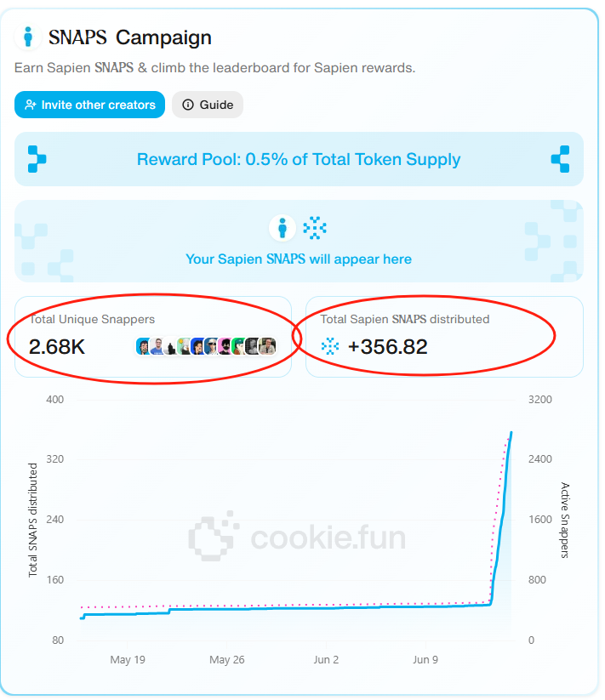Click right puzzle icon in Reward Pool banner

click(x=561, y=159)
